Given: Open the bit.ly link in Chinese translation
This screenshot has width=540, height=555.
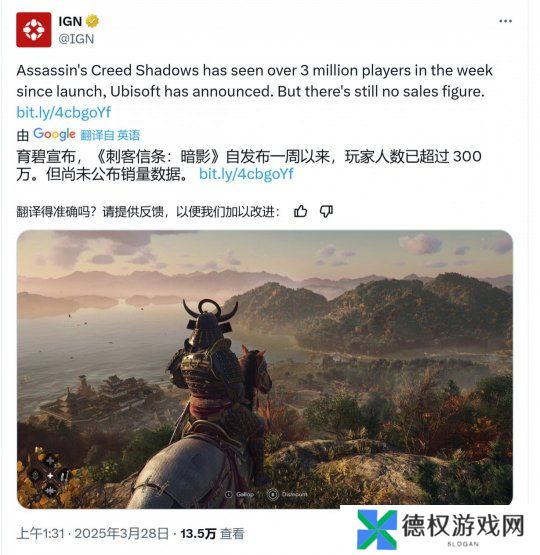Looking at the screenshot, I should (x=246, y=174).
